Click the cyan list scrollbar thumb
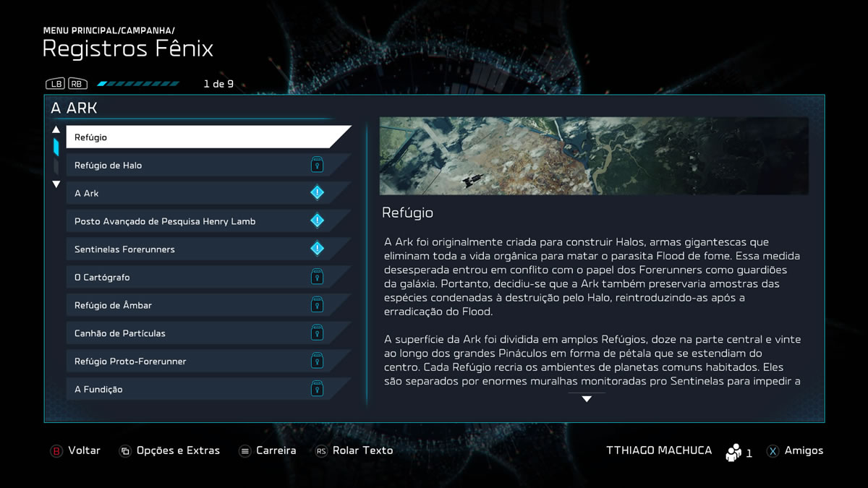This screenshot has height=488, width=868. (56, 147)
